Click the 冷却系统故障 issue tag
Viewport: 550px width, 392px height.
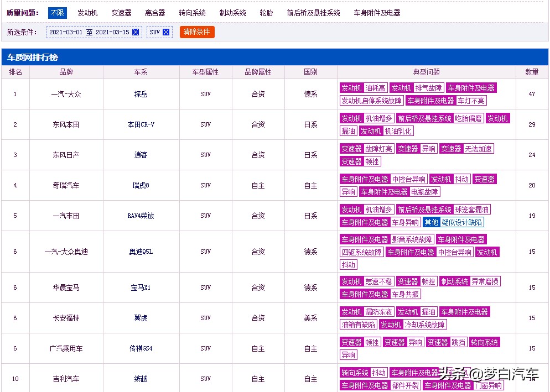[425, 325]
